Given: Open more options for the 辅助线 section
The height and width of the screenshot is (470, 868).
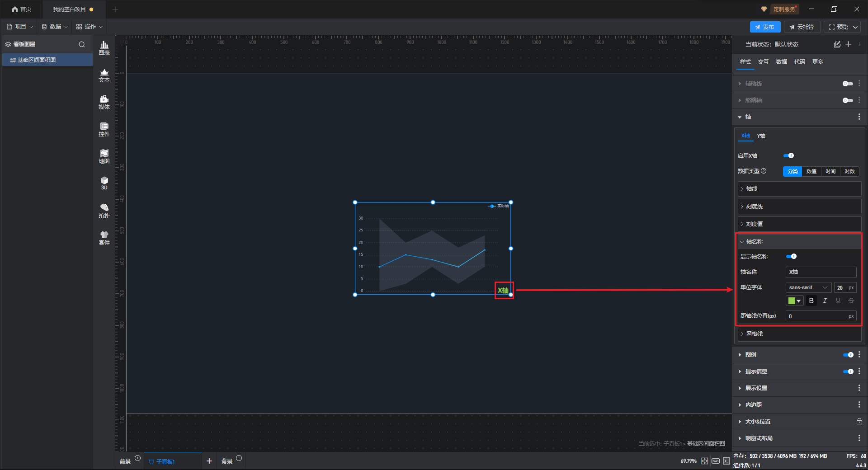Looking at the screenshot, I should click(x=859, y=84).
